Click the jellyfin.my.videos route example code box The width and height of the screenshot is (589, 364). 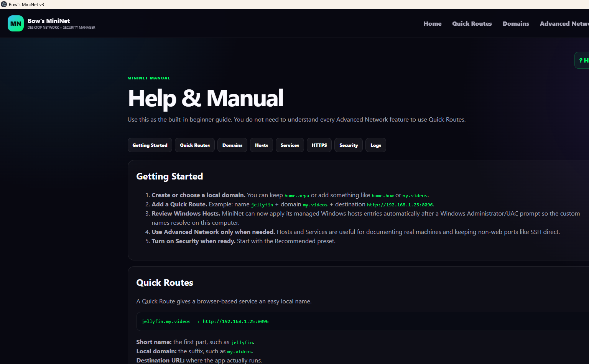coord(362,321)
